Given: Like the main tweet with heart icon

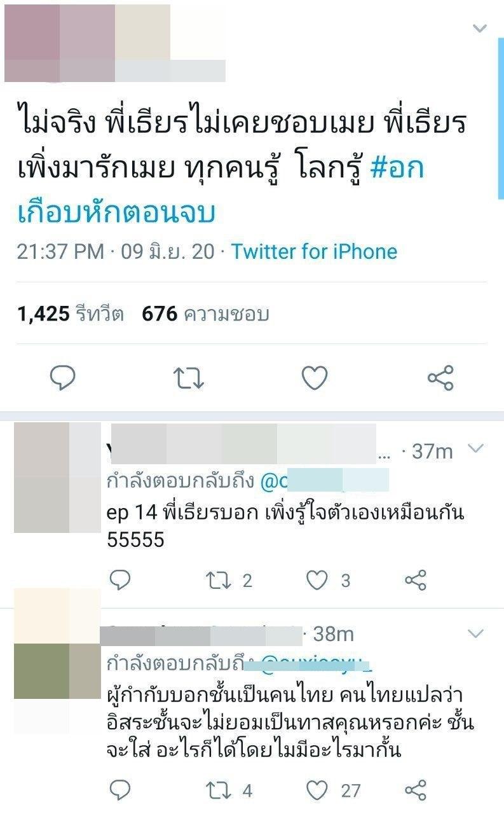Looking at the screenshot, I should click(x=314, y=378).
